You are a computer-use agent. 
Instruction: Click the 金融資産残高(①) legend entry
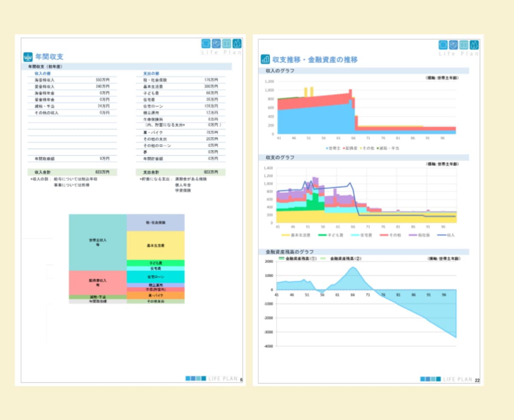(x=298, y=259)
